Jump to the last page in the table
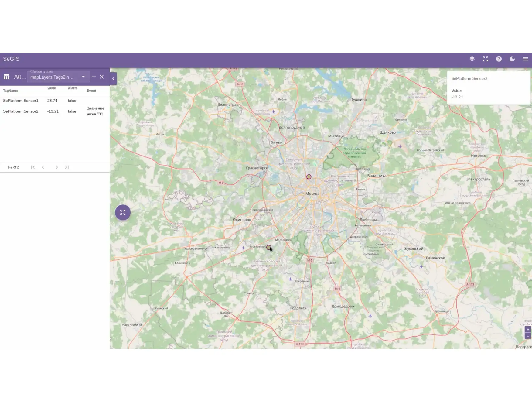 (67, 167)
